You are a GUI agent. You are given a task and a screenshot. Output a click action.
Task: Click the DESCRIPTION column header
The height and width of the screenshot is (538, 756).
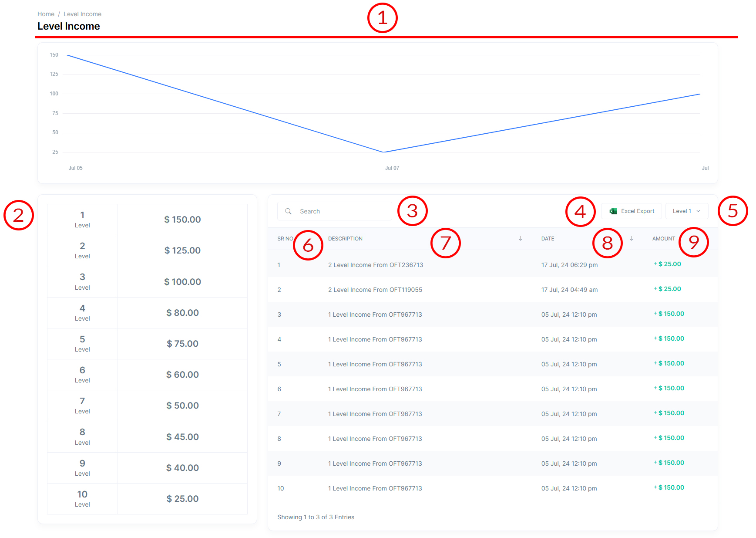[345, 239]
